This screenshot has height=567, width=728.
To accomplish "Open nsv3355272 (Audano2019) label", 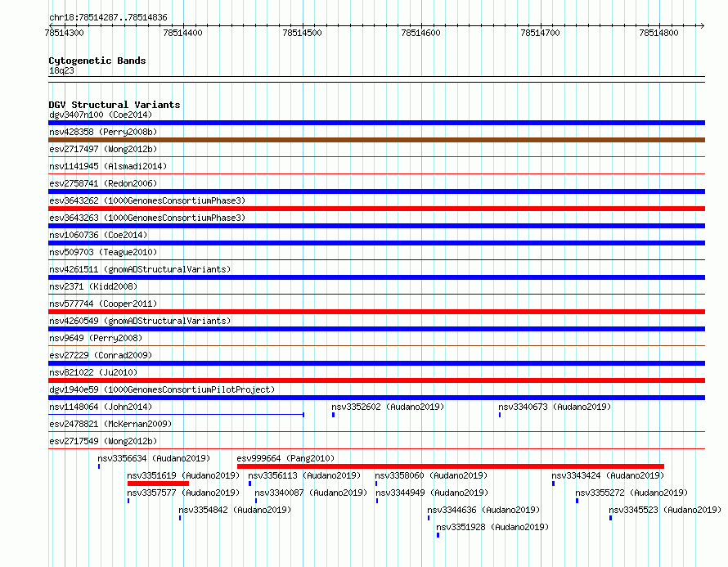I will click(x=631, y=493).
